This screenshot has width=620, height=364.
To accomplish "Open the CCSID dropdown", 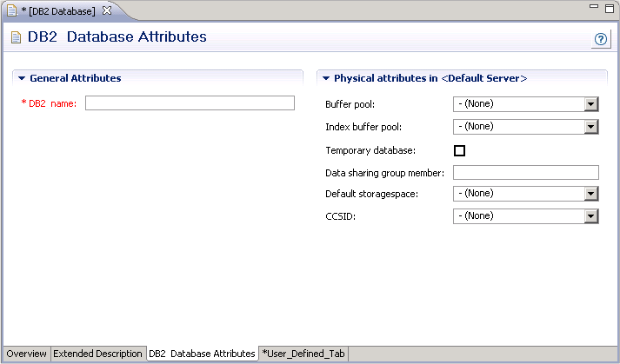I will click(590, 216).
